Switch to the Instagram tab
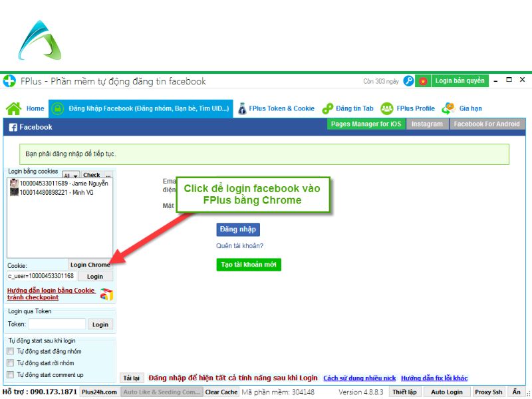Image resolution: width=532 pixels, height=399 pixels. point(427,124)
